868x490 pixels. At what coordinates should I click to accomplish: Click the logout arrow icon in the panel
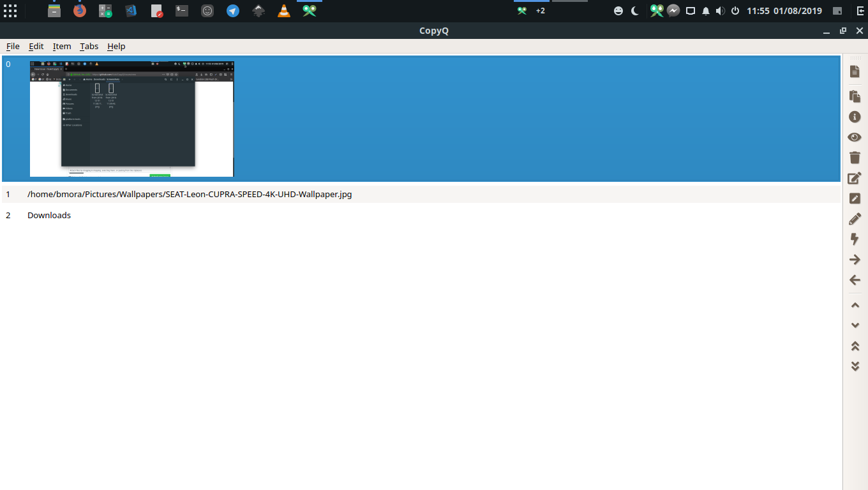[860, 11]
